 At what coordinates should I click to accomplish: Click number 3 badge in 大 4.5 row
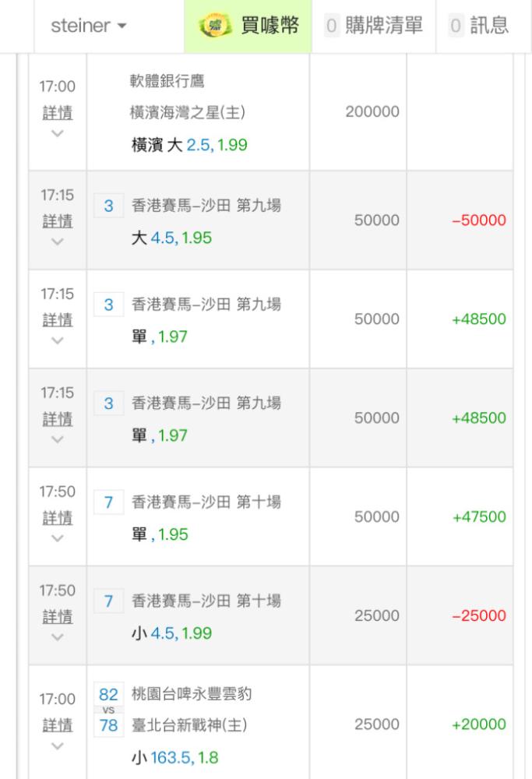pos(109,206)
